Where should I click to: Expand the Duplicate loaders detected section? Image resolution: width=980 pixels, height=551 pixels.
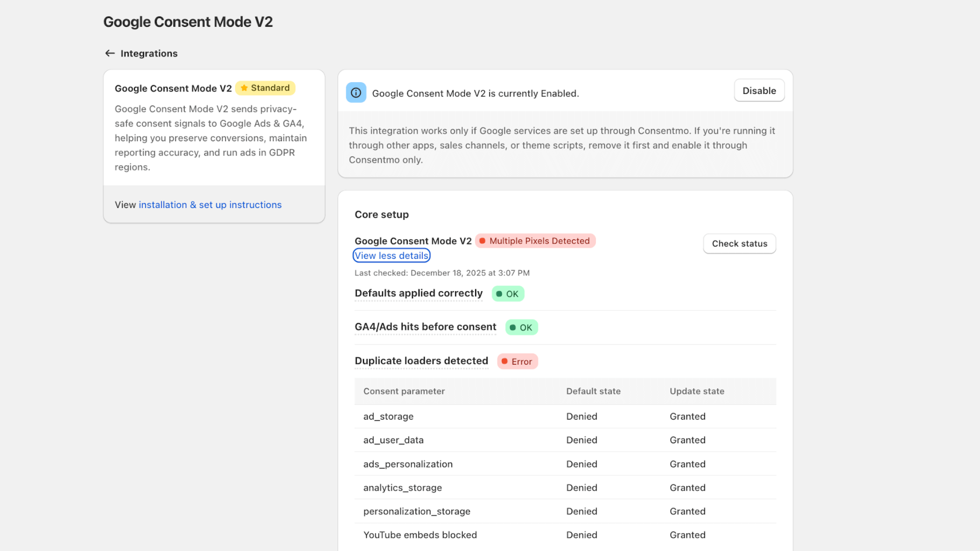pos(421,361)
